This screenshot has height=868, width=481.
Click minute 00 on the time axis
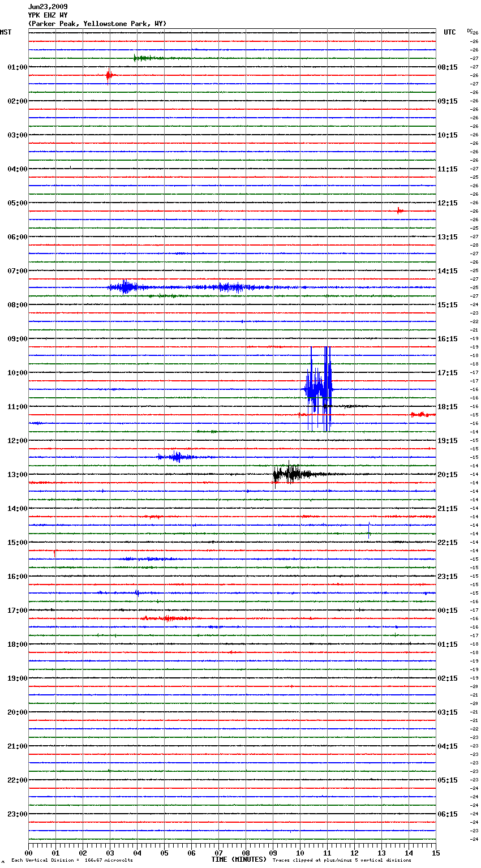tap(28, 853)
